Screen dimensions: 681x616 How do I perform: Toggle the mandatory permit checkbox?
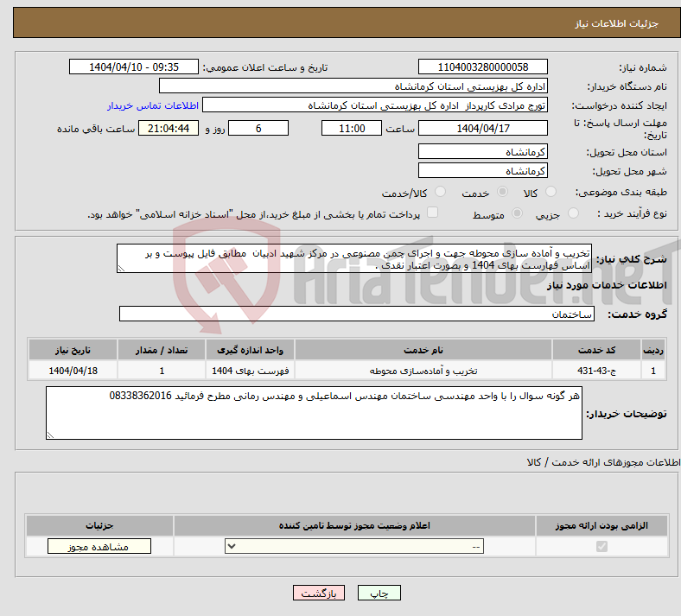click(x=601, y=546)
